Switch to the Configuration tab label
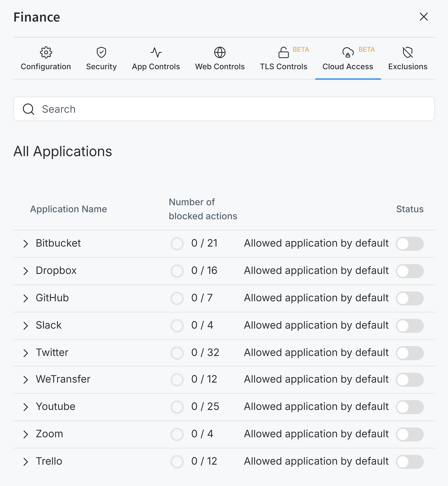 [46, 66]
